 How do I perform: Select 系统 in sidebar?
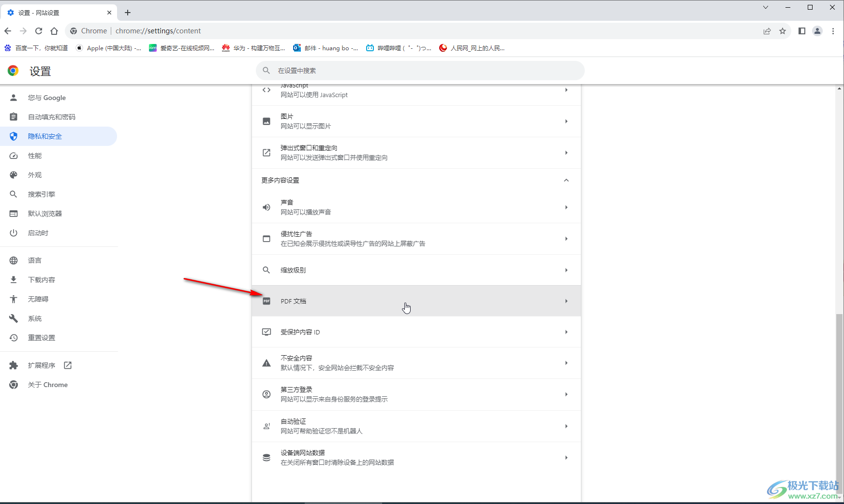click(59, 318)
